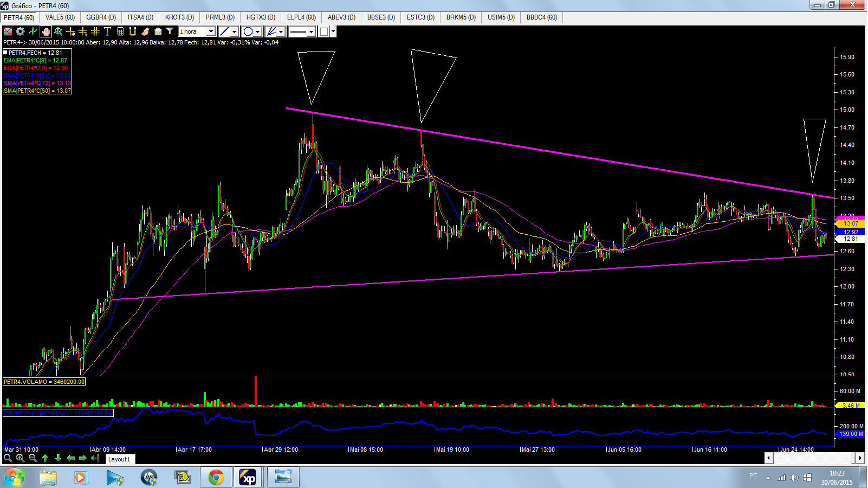Select the PETR4 (60) tab
Image resolution: width=868 pixels, height=488 pixels.
pyautogui.click(x=20, y=18)
